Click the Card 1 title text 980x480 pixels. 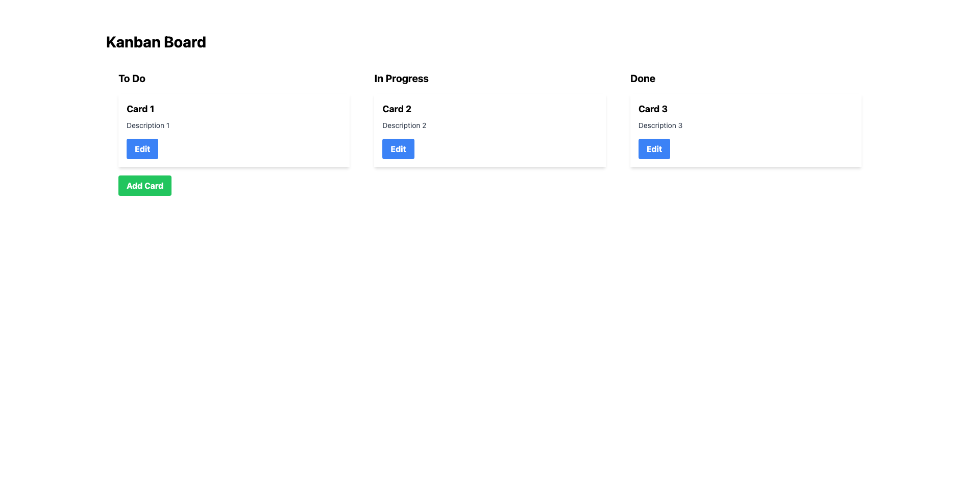[x=140, y=109]
